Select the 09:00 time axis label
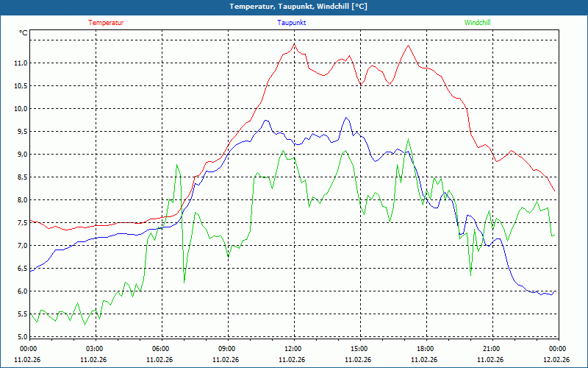This screenshot has height=368, width=588. pos(226,349)
